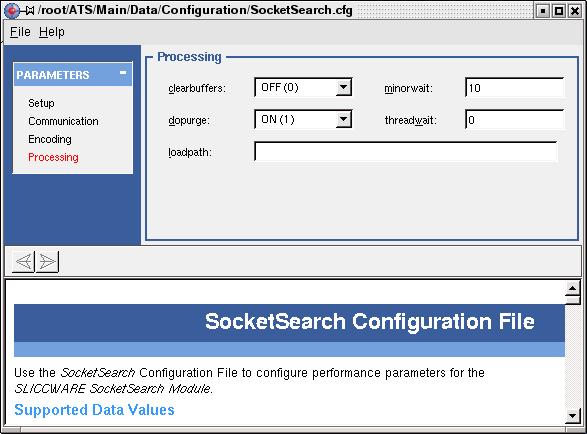This screenshot has width=587, height=434.
Task: Open the Help menu
Action: point(52,32)
